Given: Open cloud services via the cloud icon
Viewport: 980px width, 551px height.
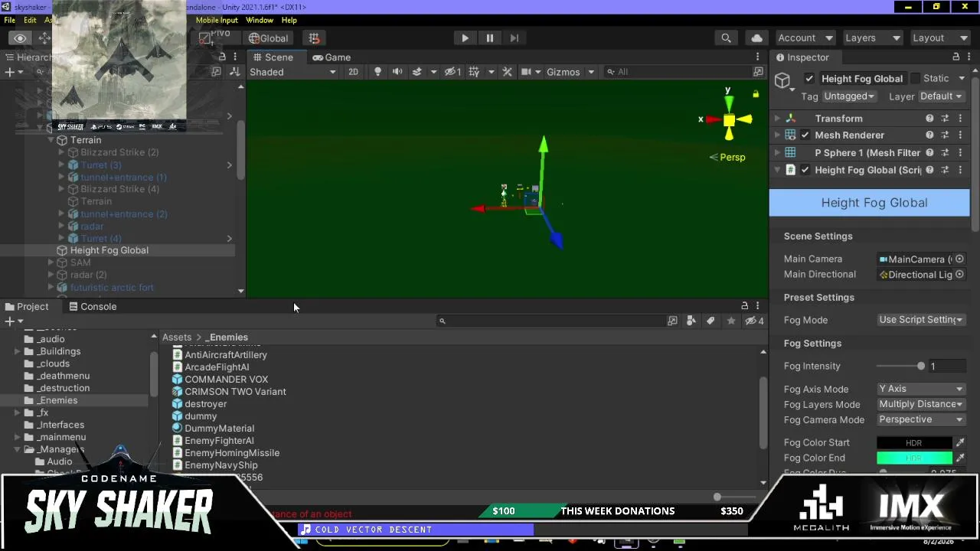Looking at the screenshot, I should [757, 38].
